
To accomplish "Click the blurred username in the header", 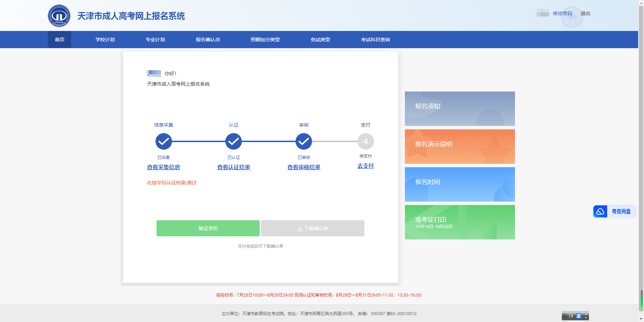I will click(x=543, y=13).
